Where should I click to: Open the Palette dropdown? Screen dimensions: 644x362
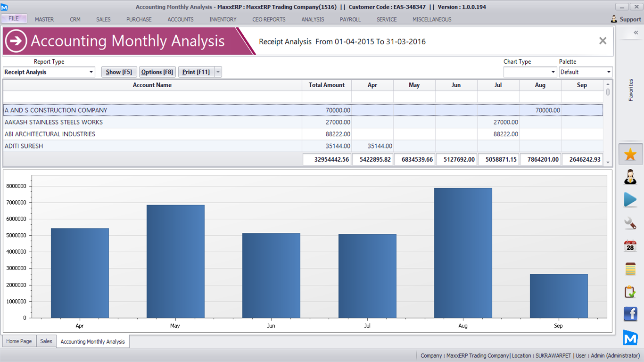click(x=609, y=72)
